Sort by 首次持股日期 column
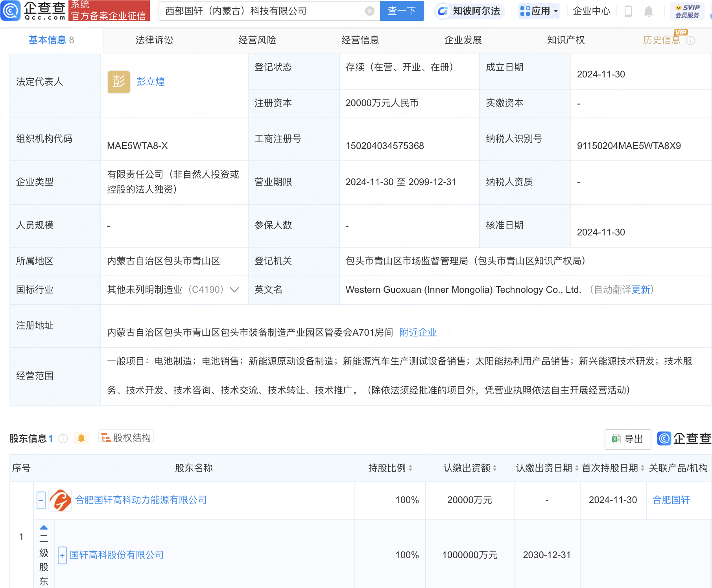The width and height of the screenshot is (712, 588). click(x=642, y=468)
